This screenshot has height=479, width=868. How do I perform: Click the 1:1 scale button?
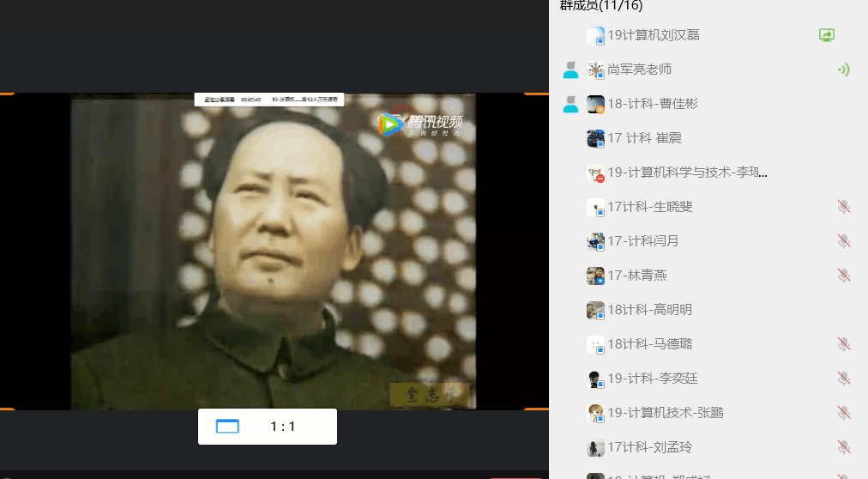282,427
